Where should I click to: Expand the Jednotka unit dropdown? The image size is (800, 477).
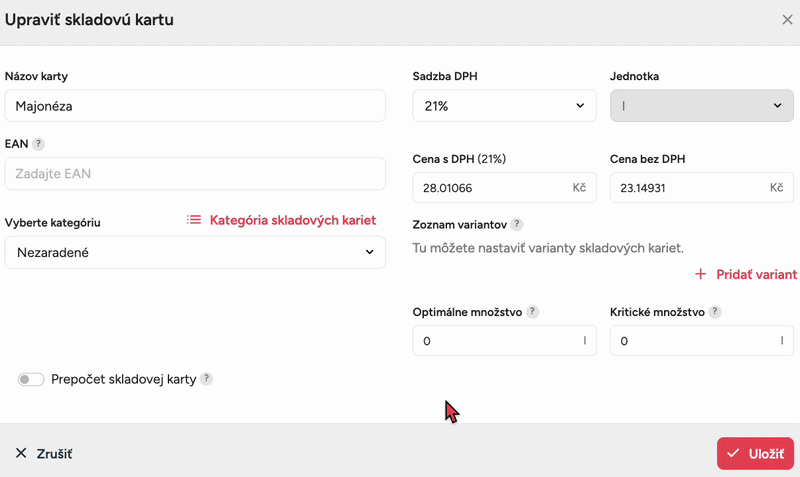point(701,106)
